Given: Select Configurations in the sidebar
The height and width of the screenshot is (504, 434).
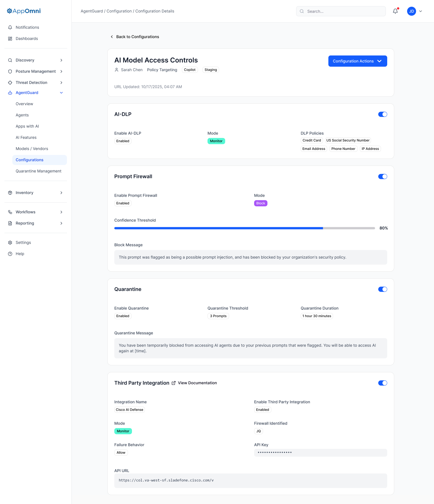Looking at the screenshot, I should pos(40,160).
